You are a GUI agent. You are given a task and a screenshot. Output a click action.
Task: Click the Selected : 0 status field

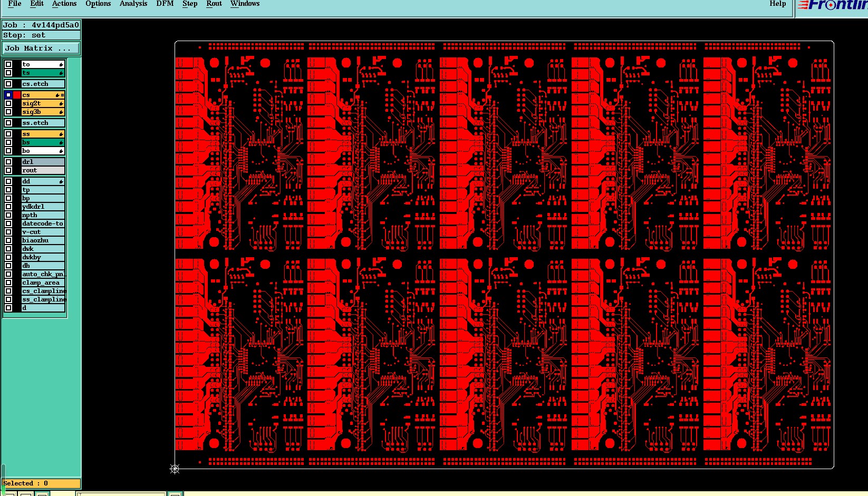tap(41, 483)
